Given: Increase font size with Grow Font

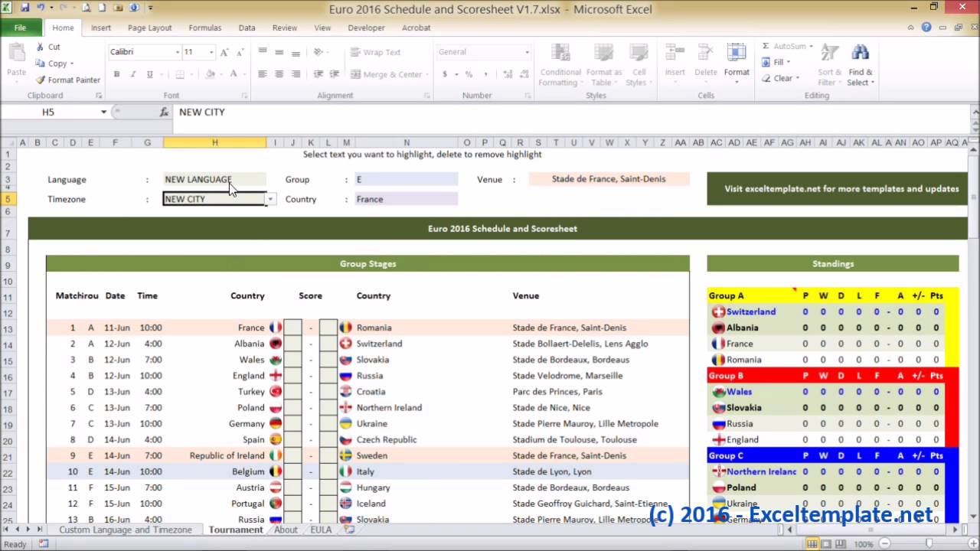Looking at the screenshot, I should (224, 52).
